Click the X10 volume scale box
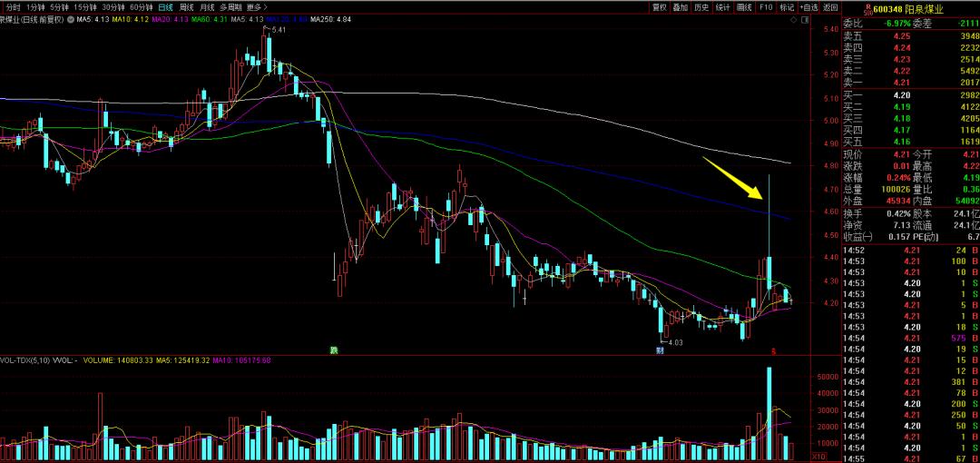 [x=818, y=457]
